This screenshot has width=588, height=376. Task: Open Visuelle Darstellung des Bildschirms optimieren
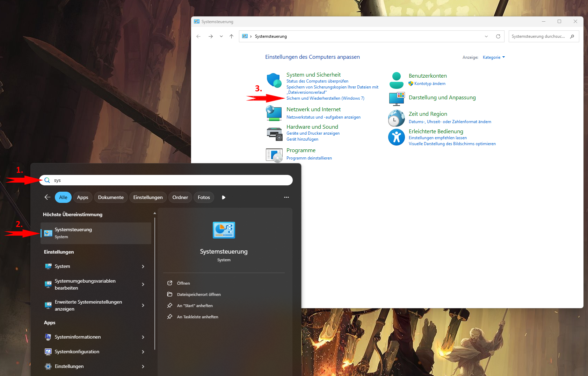452,144
